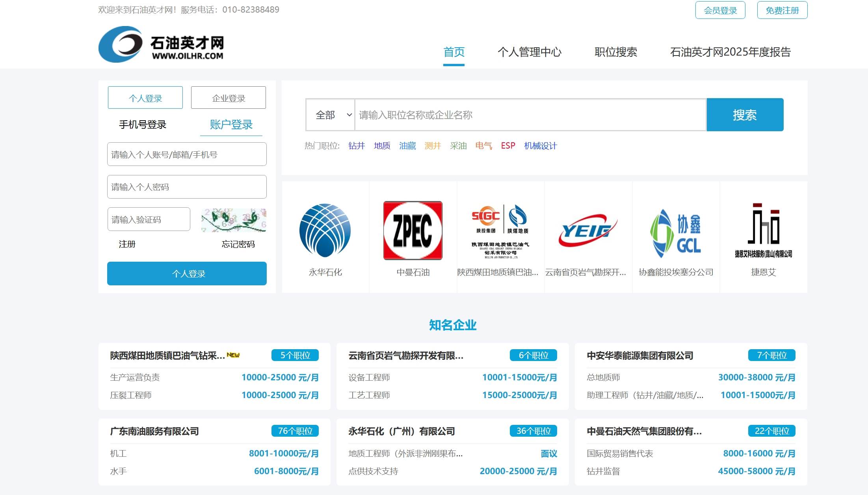Click the 注册 link below the captcha

click(x=127, y=244)
